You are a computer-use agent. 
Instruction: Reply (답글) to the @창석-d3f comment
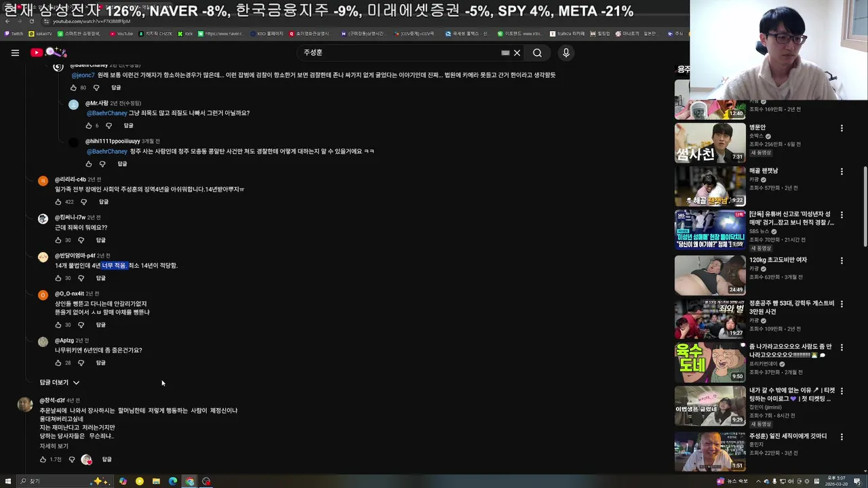coord(106,460)
